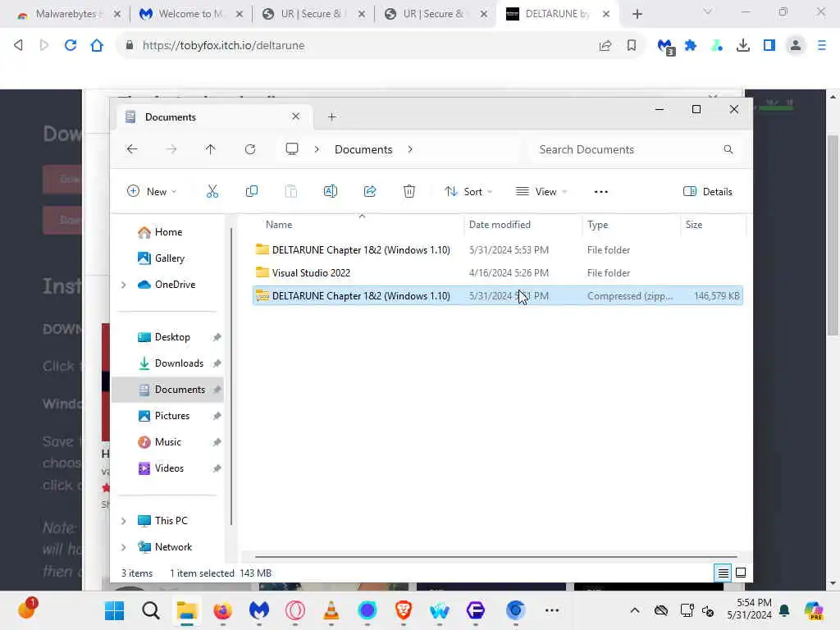The image size is (840, 630).
Task: Switch to the Welcome to M browser tab
Action: pos(190,14)
